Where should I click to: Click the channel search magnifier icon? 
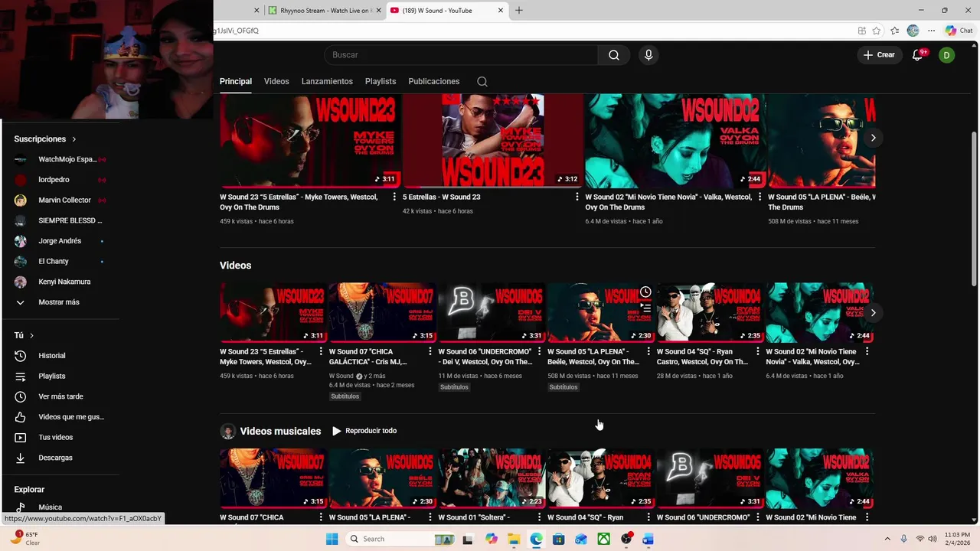pos(482,81)
